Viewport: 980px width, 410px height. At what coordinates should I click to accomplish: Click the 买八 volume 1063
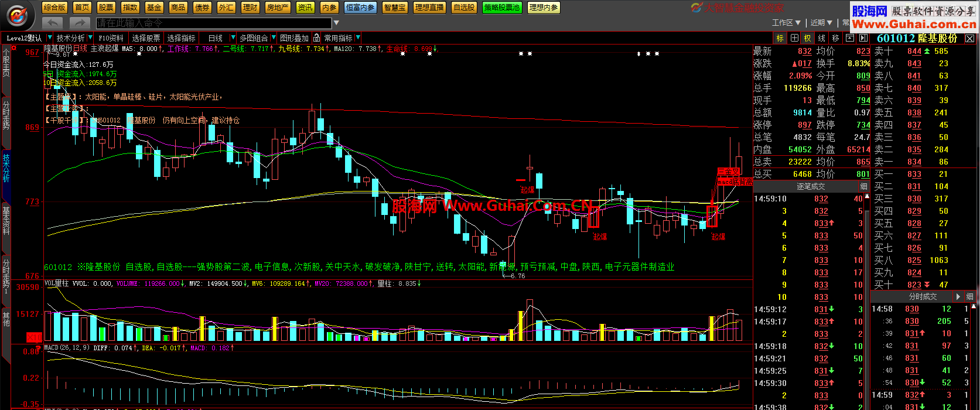coord(938,260)
